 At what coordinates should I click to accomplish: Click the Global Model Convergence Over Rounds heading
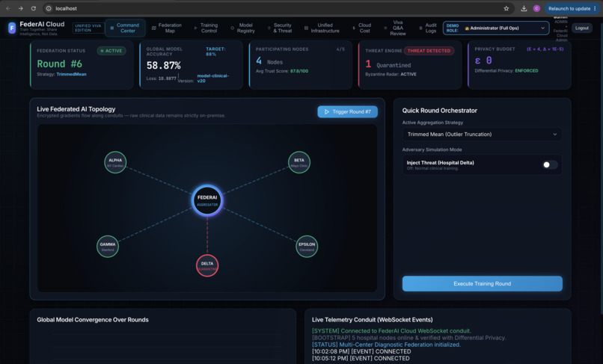tap(93, 320)
